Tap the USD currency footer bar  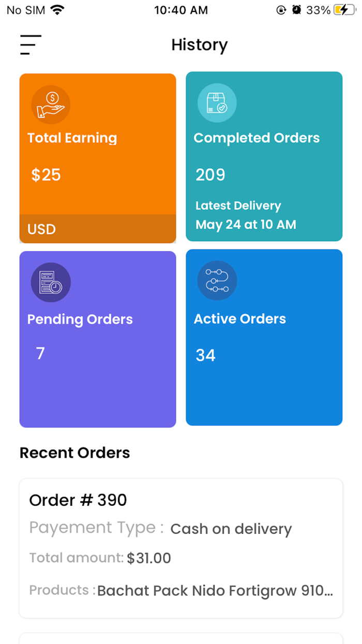tap(98, 229)
